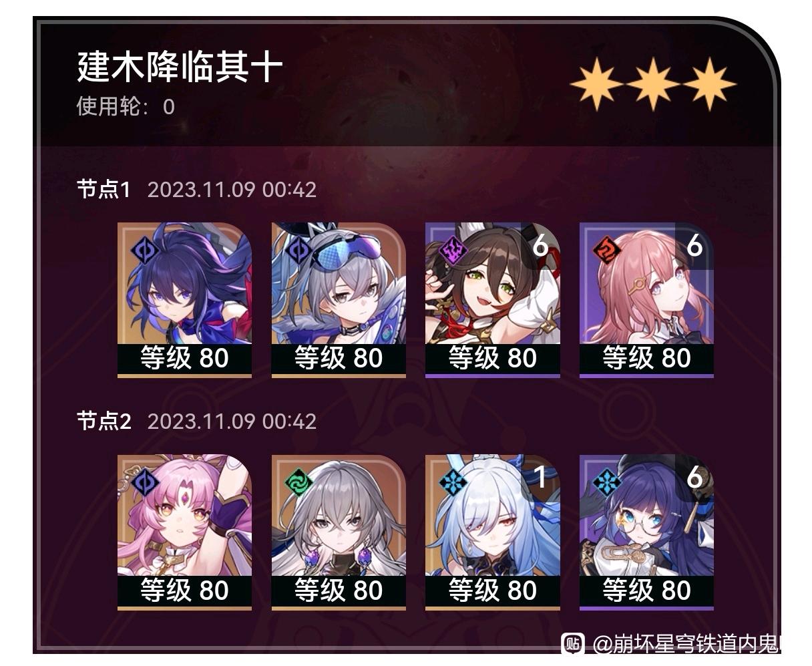Select Fu Xuan's portrait in Node 2
Viewport: 812px width, 666px height.
pyautogui.click(x=184, y=532)
